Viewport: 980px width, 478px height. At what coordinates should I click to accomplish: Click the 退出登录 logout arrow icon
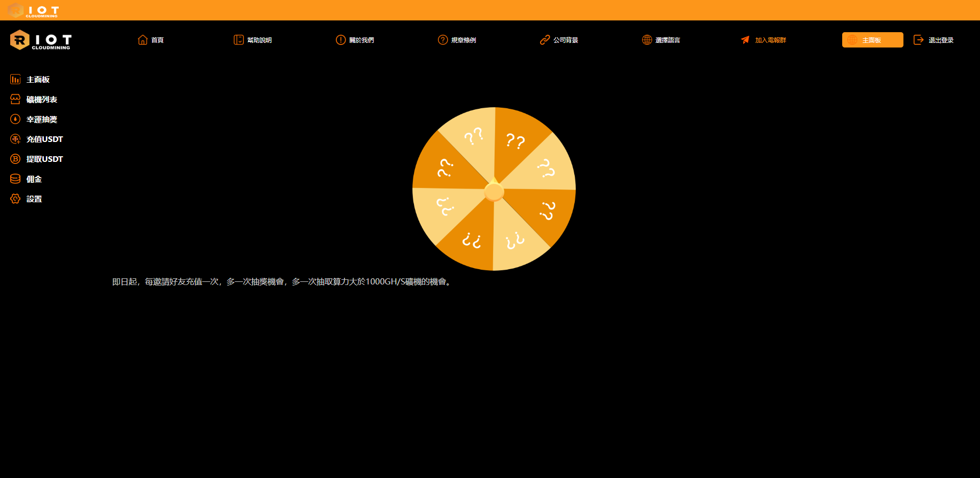pyautogui.click(x=918, y=40)
